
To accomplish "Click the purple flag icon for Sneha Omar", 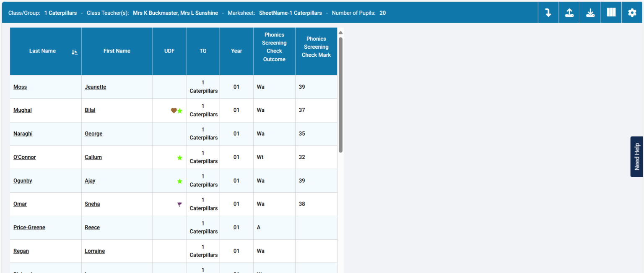I will (180, 205).
